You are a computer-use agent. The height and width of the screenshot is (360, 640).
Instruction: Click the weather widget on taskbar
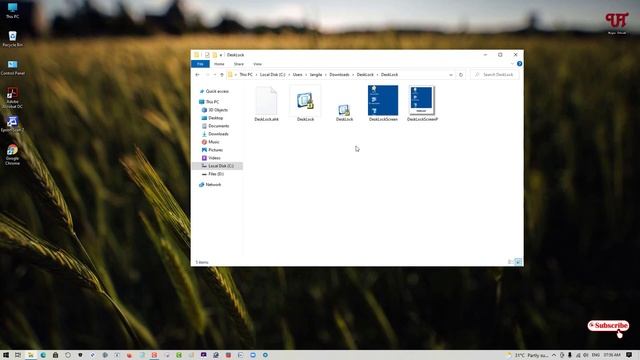coord(527,355)
